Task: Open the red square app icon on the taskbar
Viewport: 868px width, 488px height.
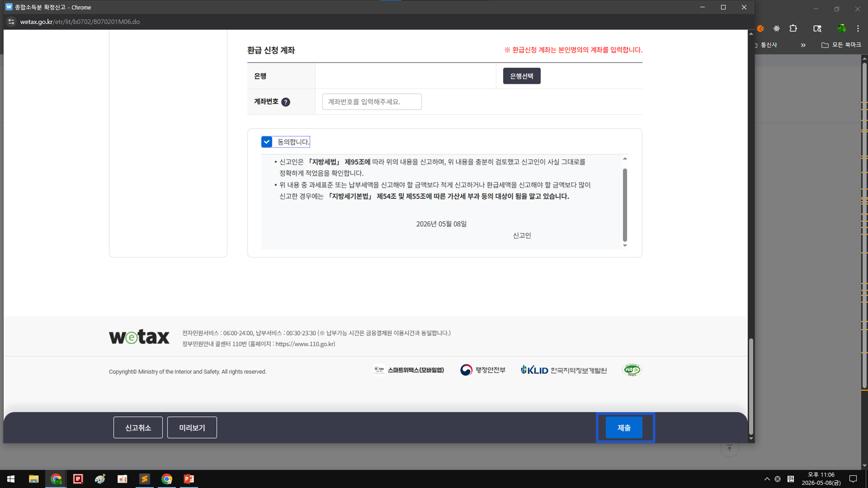Action: coord(78,479)
